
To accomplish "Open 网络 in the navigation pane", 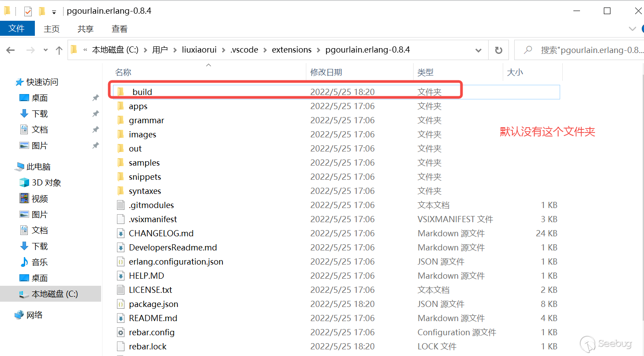I will [34, 315].
